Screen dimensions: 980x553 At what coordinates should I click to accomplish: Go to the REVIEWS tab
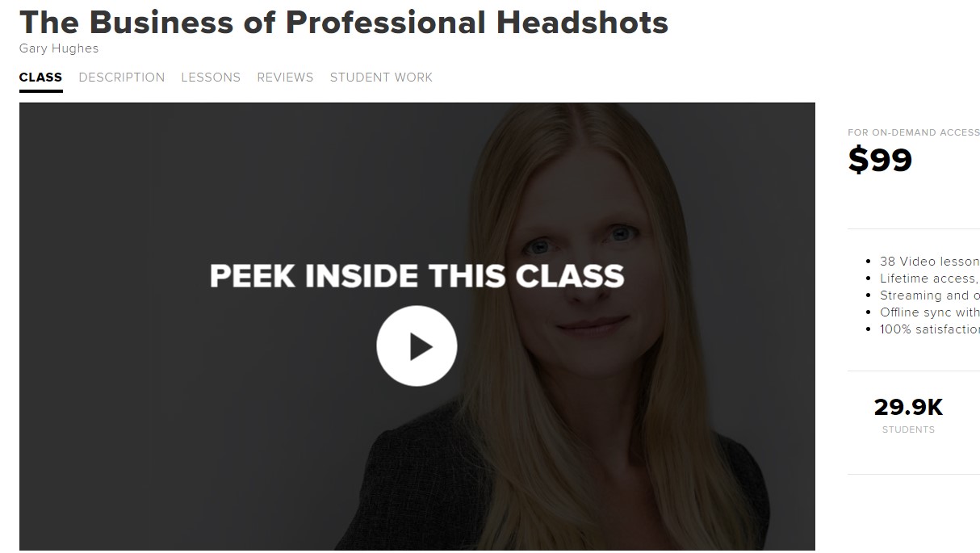tap(285, 78)
